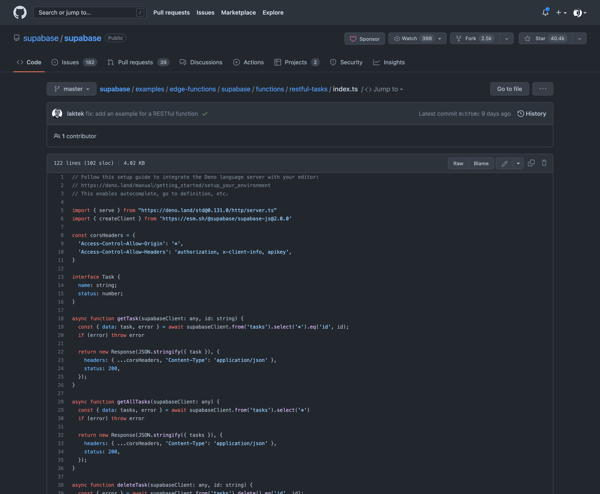Click line number 5
Image resolution: width=600 pixels, height=494 pixels.
(62, 210)
